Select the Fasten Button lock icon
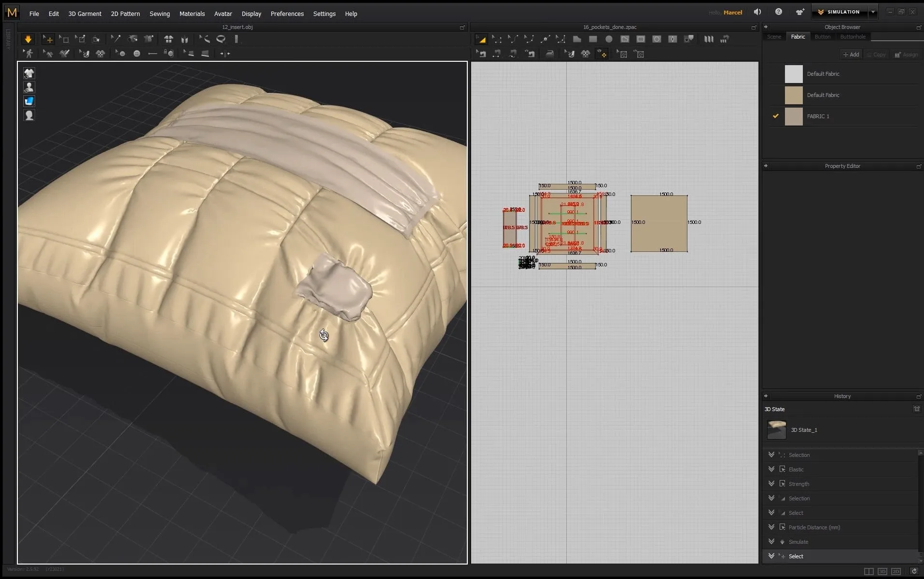924x579 pixels. pos(168,54)
